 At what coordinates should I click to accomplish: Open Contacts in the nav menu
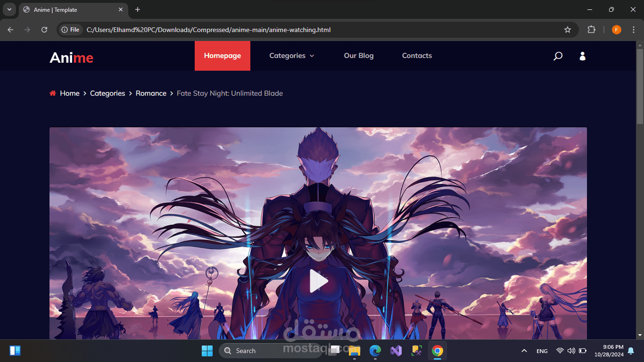point(417,56)
